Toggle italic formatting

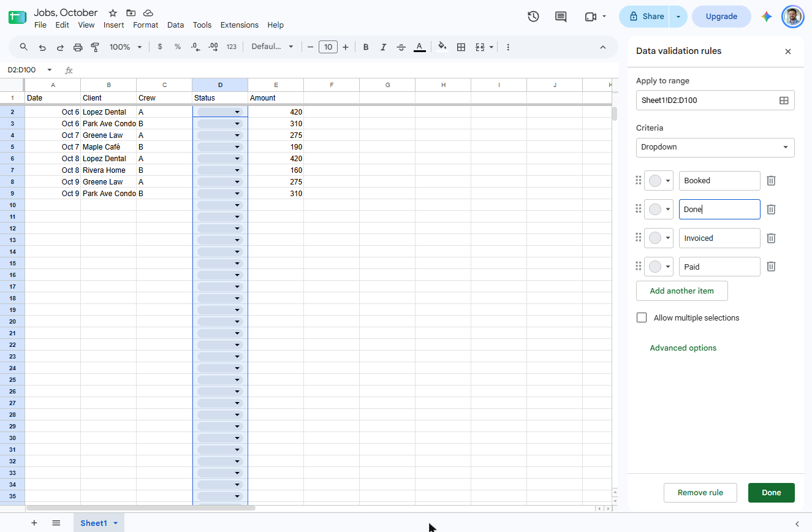click(384, 47)
